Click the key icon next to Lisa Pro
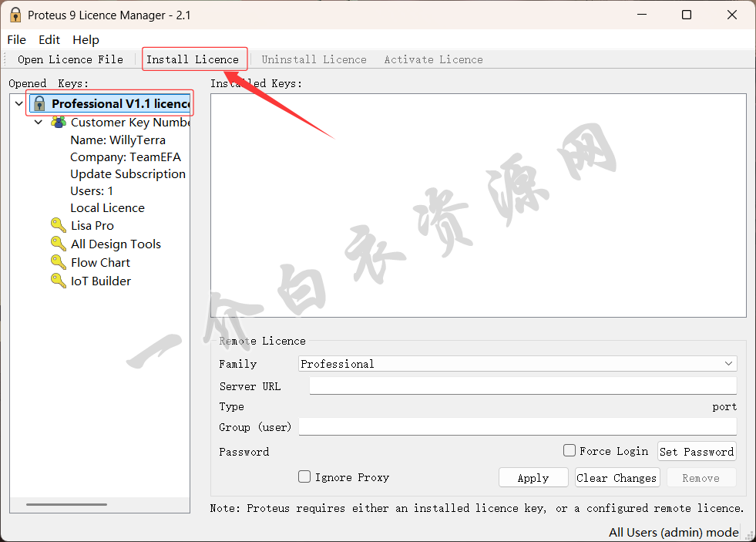This screenshot has height=542, width=756. [59, 225]
